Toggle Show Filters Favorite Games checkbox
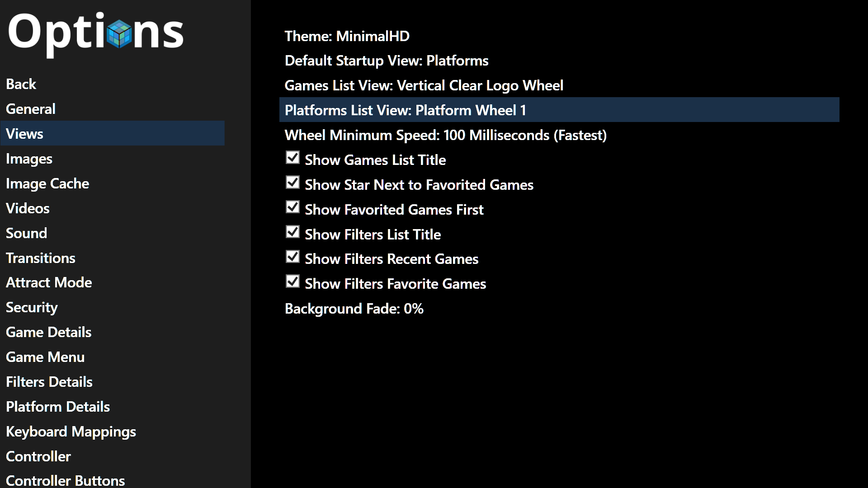 292,282
